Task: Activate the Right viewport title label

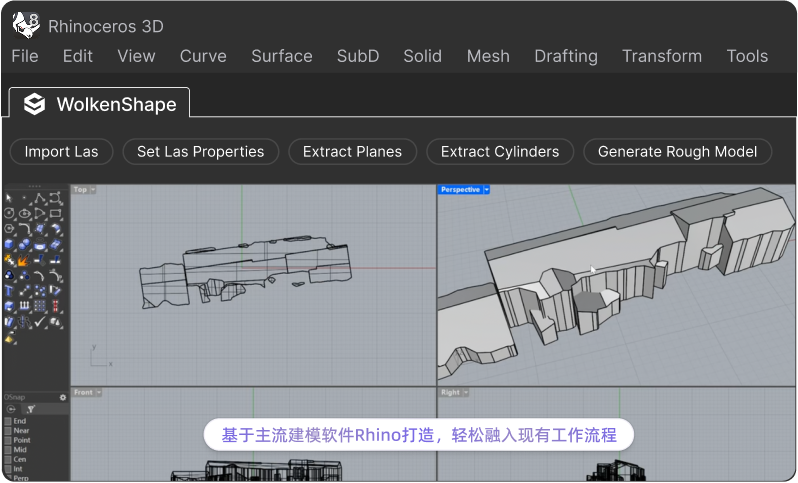Action: click(x=450, y=392)
